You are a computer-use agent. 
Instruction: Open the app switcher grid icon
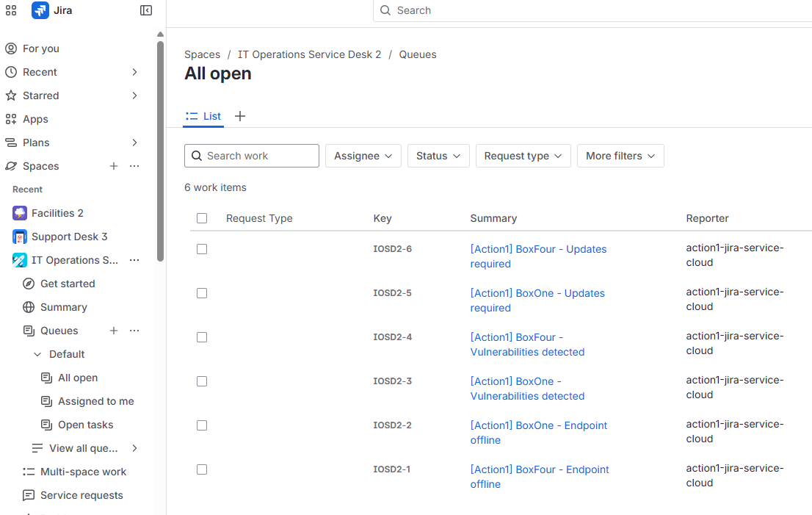[11, 10]
